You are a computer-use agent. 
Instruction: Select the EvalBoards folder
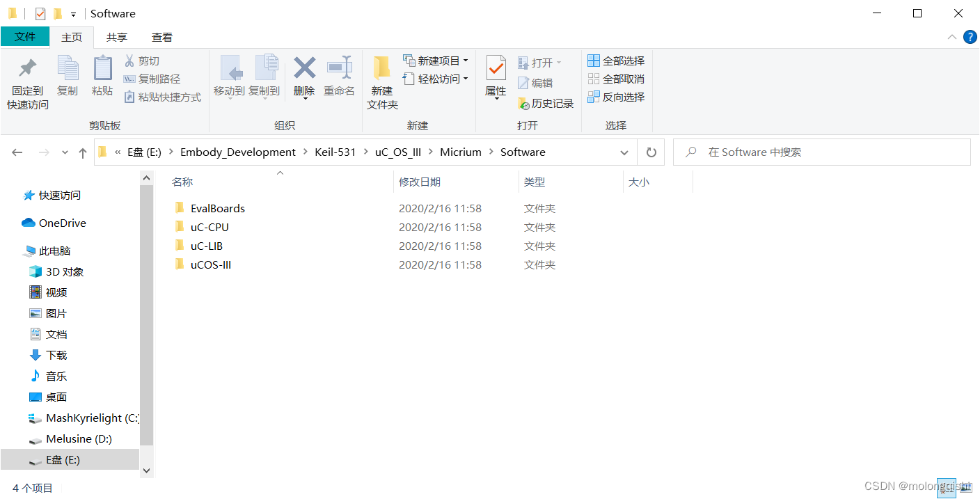pyautogui.click(x=218, y=208)
